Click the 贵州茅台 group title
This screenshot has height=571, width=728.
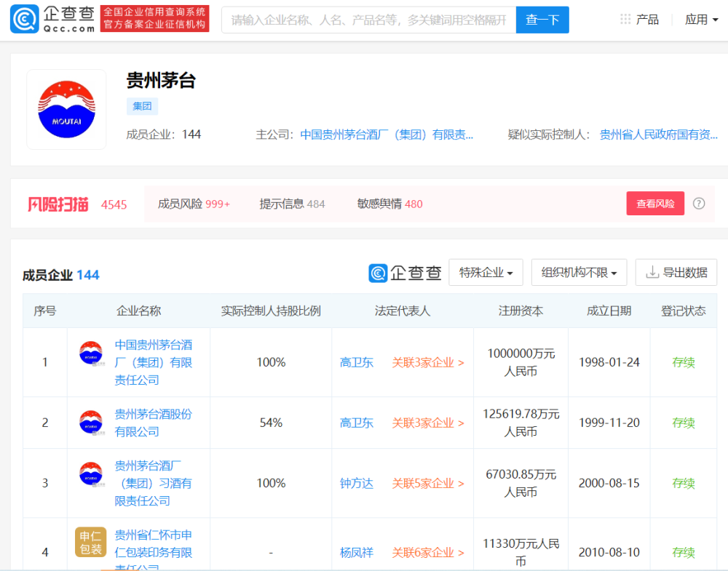coord(161,81)
